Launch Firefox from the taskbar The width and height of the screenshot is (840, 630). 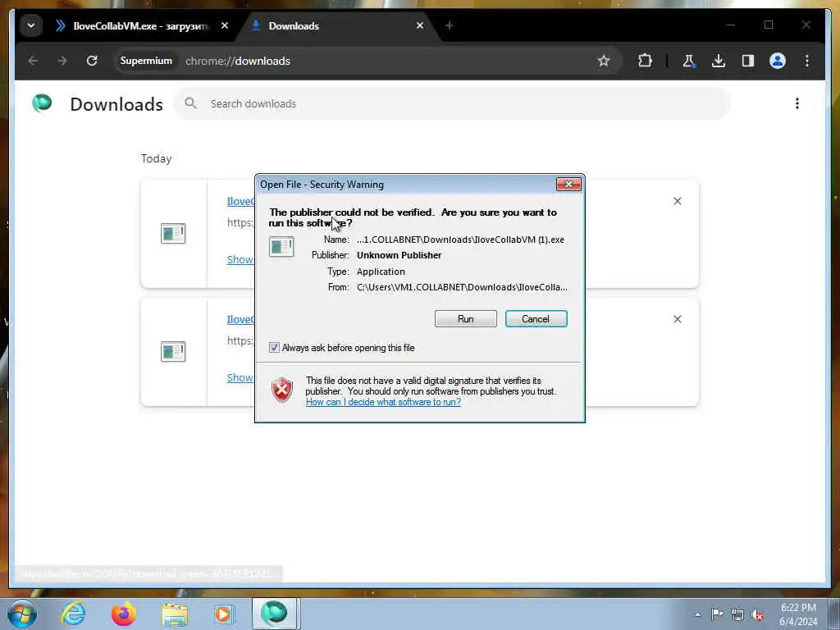tap(124, 614)
